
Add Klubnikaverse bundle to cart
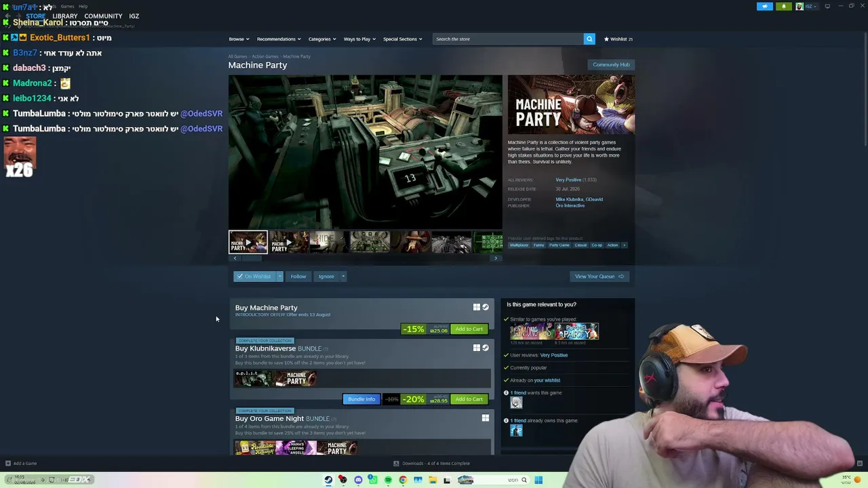(x=469, y=399)
